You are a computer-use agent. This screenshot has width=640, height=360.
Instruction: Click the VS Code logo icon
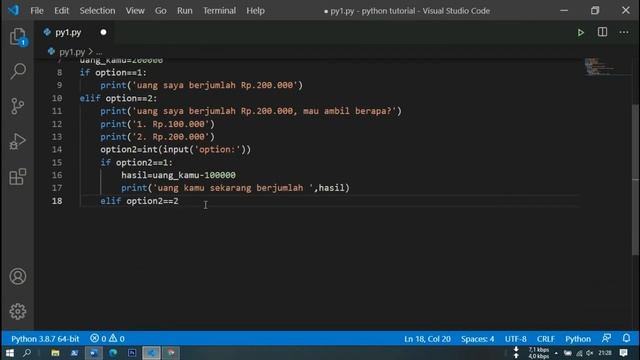pos(13,10)
